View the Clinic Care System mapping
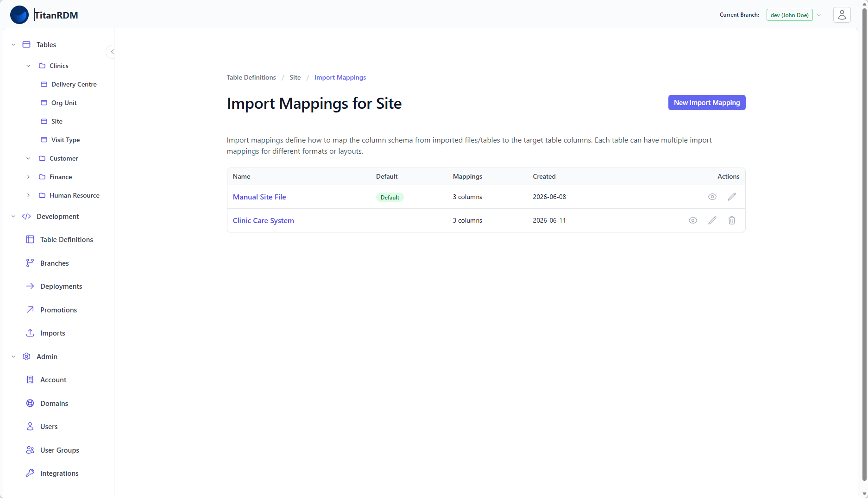This screenshot has height=498, width=868. coord(692,220)
